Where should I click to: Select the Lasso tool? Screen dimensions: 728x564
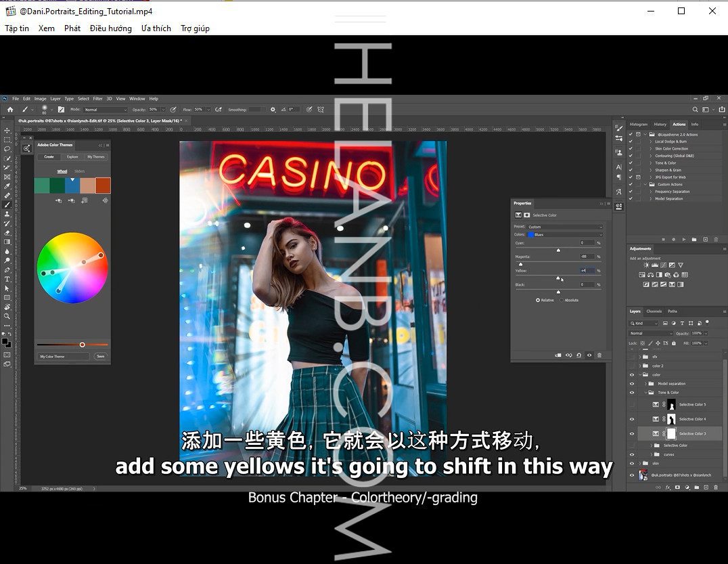click(x=7, y=149)
